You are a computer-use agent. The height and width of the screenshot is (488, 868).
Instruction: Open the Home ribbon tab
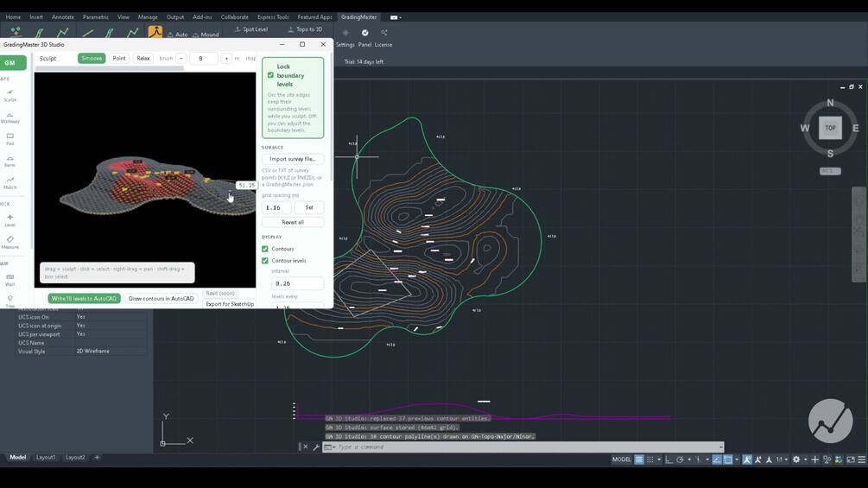pos(13,17)
